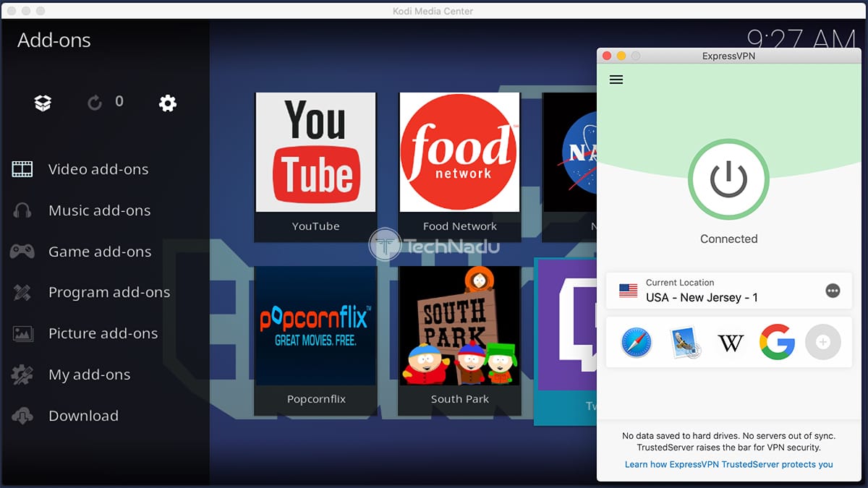Click the Video add-ons film icon
Viewport: 868px width, 488px height.
[22, 169]
